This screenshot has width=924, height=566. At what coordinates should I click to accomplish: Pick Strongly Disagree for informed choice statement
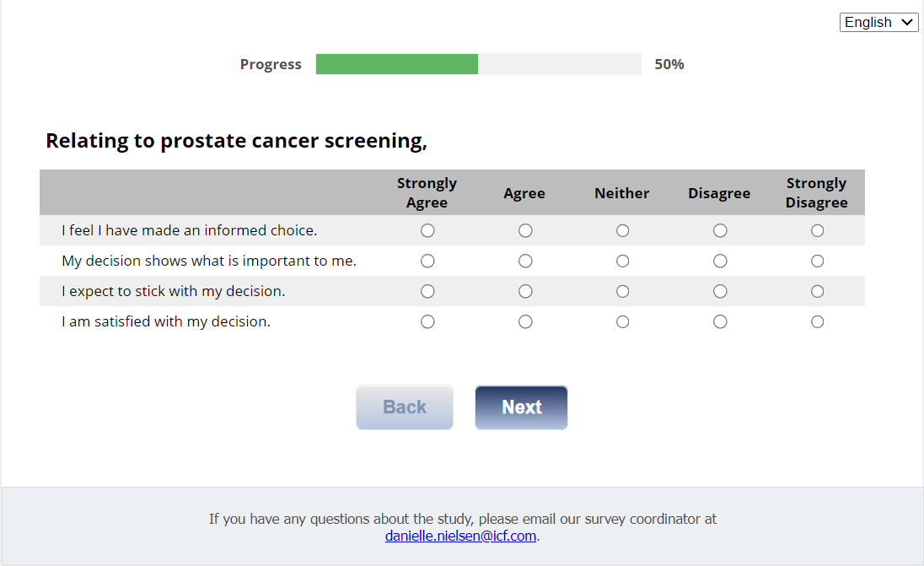817,230
